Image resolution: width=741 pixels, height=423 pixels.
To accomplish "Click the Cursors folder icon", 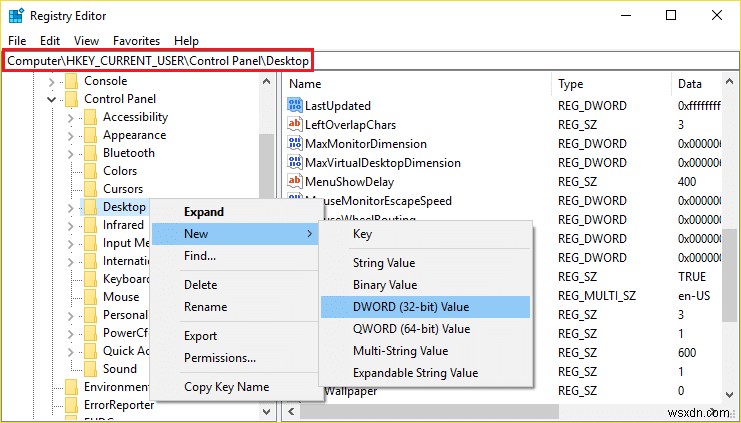I will tap(90, 189).
